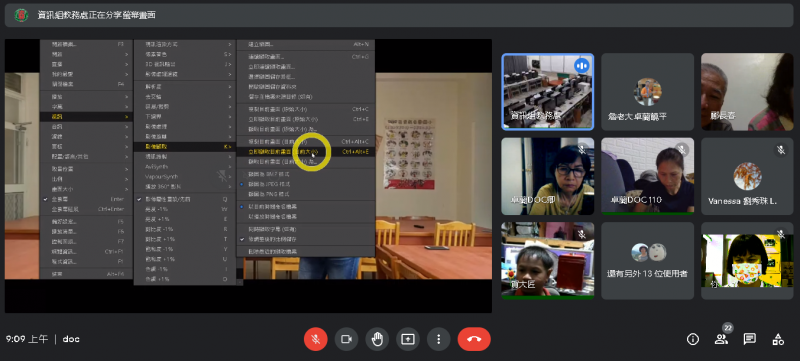Click Vanessa's round profile picture

(x=747, y=176)
